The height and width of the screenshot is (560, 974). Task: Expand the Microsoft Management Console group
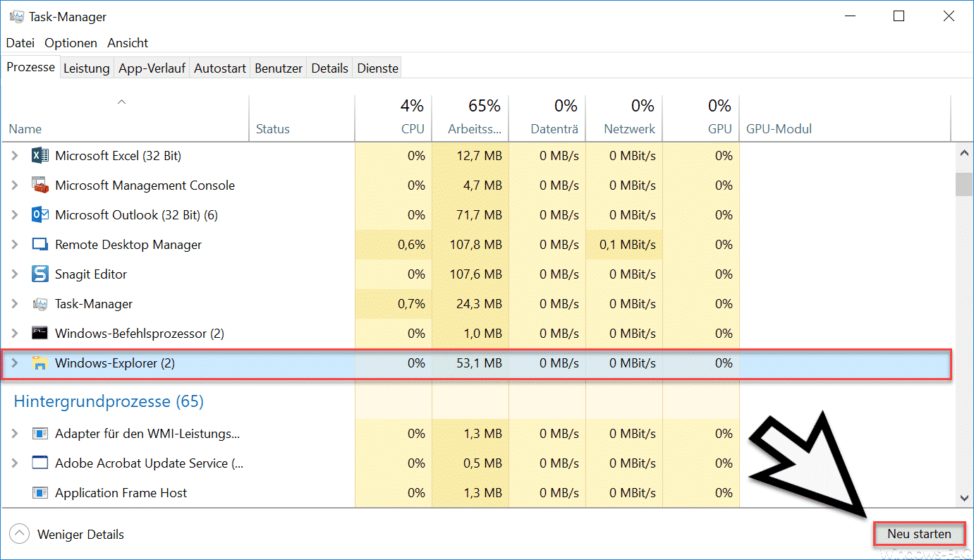coord(15,185)
